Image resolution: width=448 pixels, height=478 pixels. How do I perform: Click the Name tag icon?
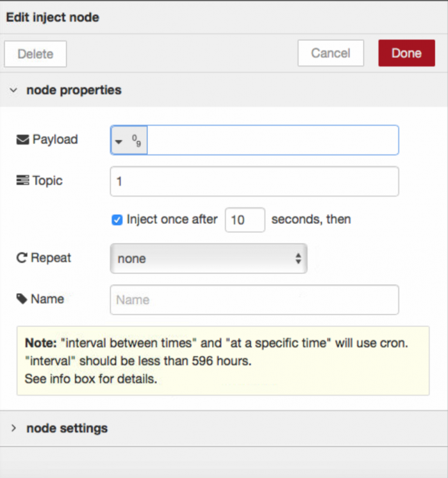[22, 299]
